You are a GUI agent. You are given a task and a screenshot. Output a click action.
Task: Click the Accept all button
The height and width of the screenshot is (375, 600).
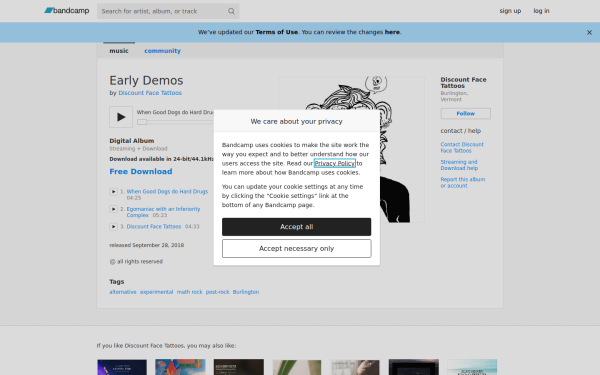click(297, 227)
